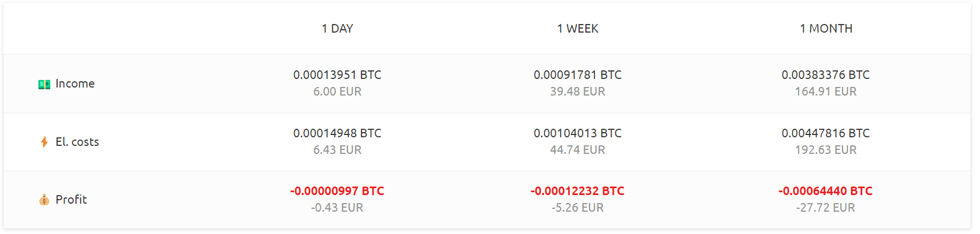Click monthly income 0.00383376 BTC
980x234 pixels.
tap(826, 75)
